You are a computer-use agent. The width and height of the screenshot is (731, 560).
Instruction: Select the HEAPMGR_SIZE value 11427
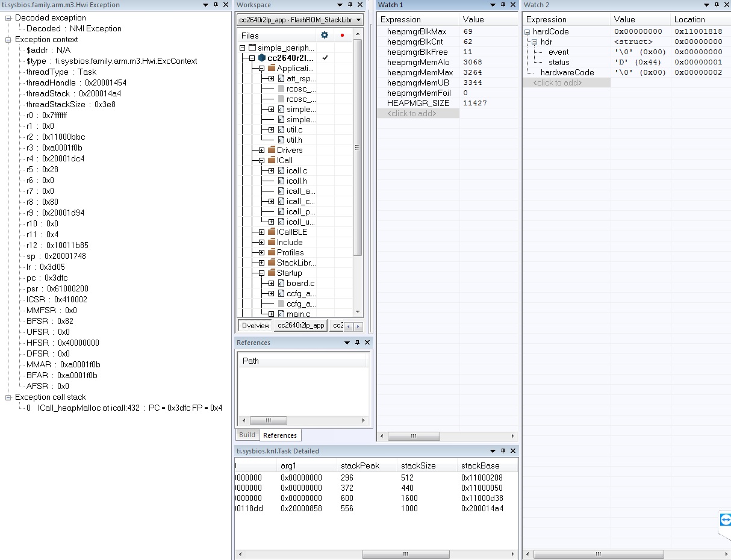coord(476,103)
